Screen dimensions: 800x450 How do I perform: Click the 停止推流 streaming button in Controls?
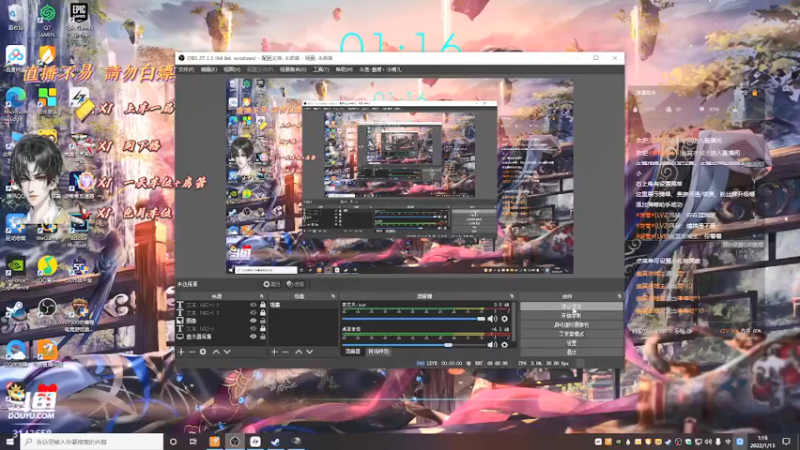pos(571,306)
